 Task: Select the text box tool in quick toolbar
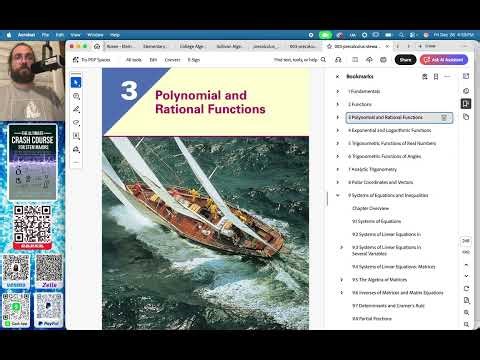(76, 136)
